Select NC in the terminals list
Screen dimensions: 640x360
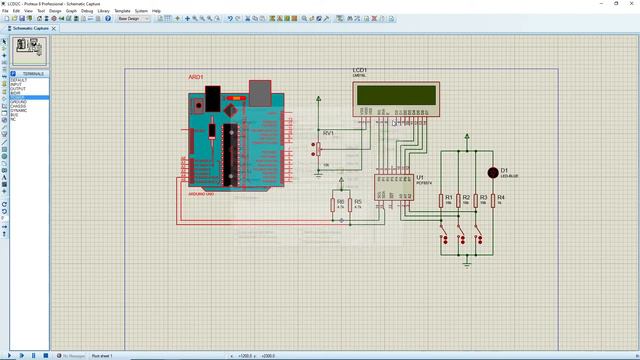point(13,119)
